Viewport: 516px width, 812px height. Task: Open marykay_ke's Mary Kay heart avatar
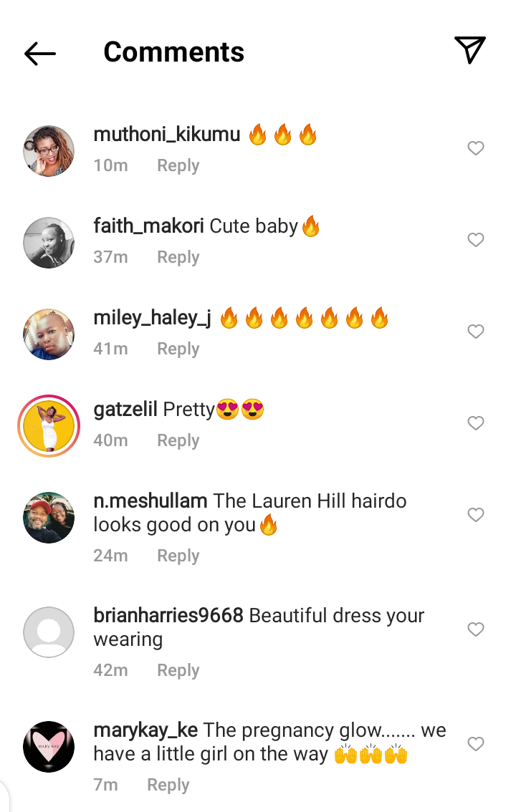tap(49, 747)
